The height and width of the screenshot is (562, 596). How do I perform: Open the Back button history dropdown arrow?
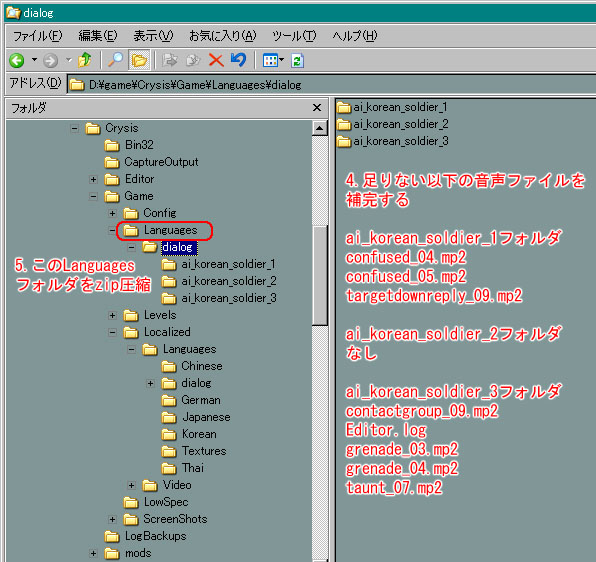tap(34, 60)
